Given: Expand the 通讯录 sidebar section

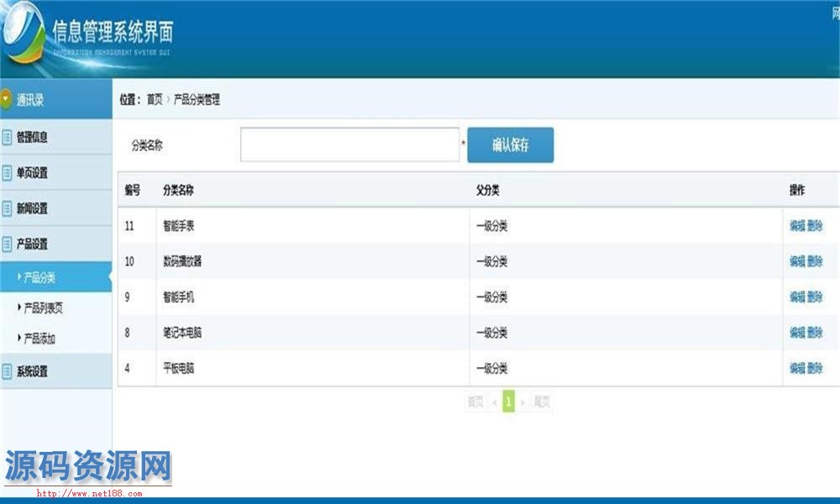Looking at the screenshot, I should click(31, 100).
